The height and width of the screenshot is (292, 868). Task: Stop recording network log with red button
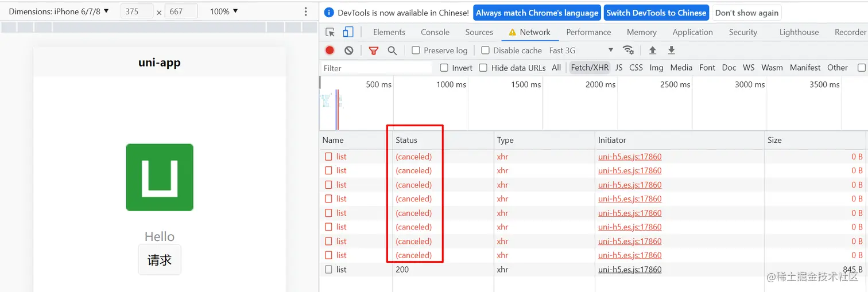pyautogui.click(x=330, y=50)
